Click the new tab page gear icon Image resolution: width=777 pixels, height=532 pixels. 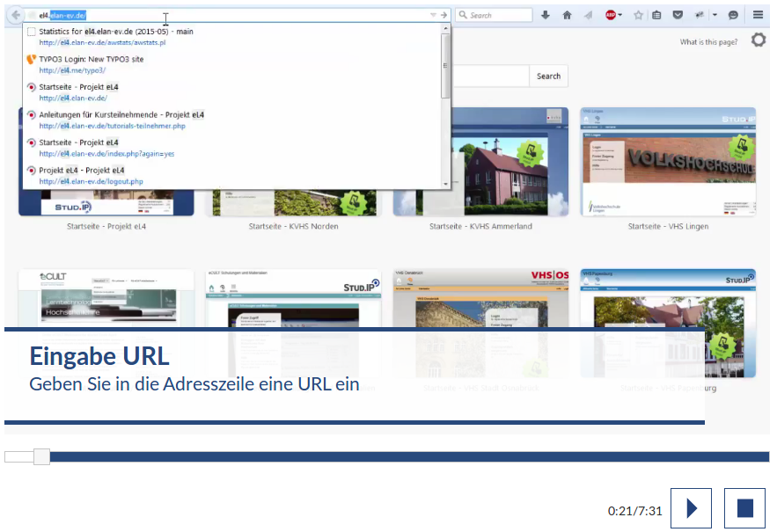758,40
